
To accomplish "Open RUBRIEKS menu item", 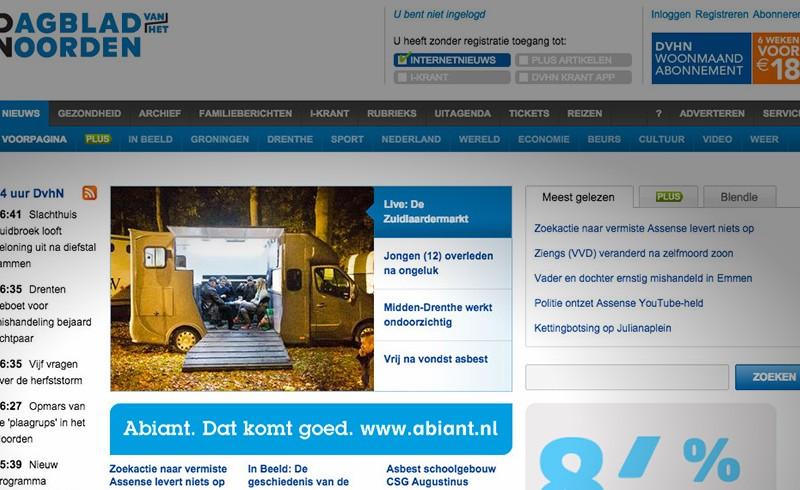I will 392,113.
